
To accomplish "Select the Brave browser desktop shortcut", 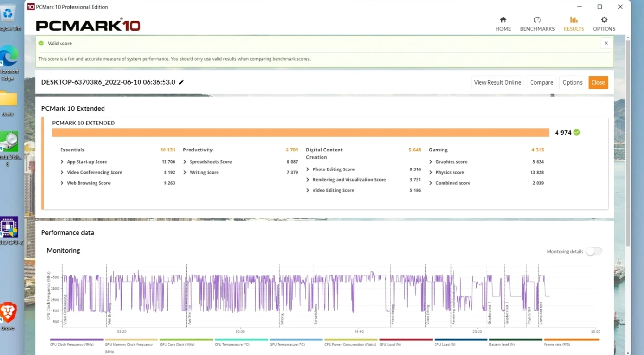I will [x=8, y=317].
